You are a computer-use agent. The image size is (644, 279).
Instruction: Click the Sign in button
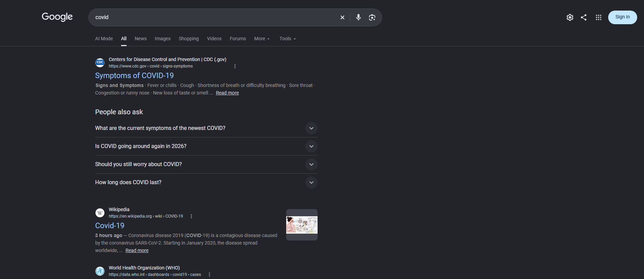[623, 17]
